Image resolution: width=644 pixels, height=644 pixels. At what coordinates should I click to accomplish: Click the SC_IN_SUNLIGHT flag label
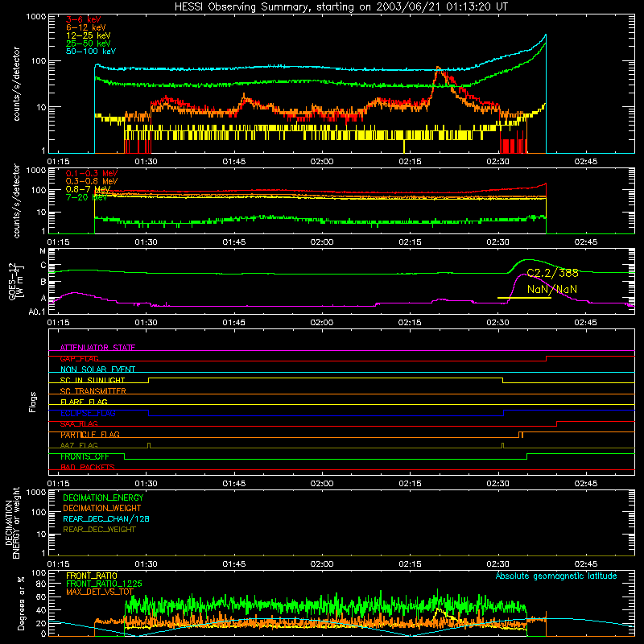[93, 380]
